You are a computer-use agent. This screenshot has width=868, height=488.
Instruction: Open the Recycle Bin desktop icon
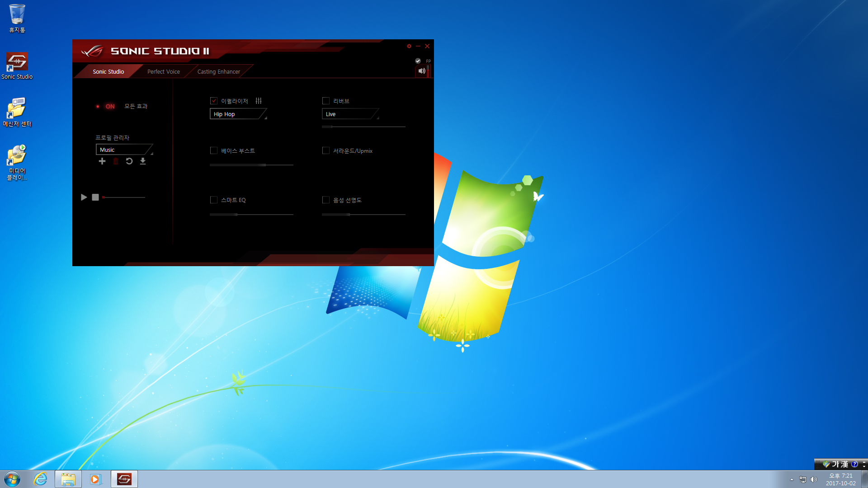17,18
